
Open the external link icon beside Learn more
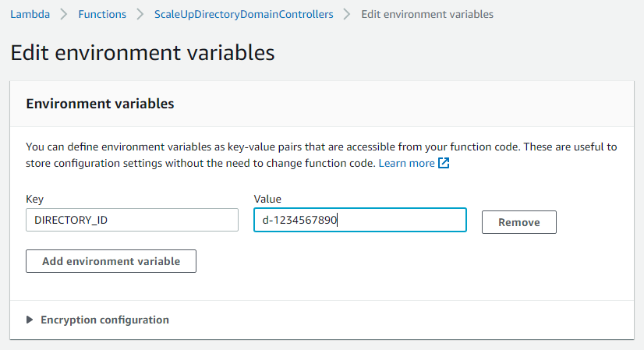point(444,164)
